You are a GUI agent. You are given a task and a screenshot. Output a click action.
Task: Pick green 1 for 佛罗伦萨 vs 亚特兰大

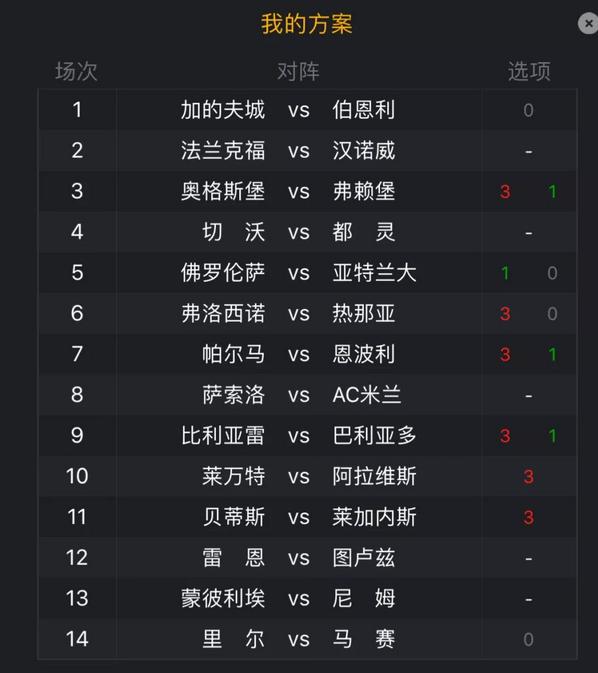[505, 273]
